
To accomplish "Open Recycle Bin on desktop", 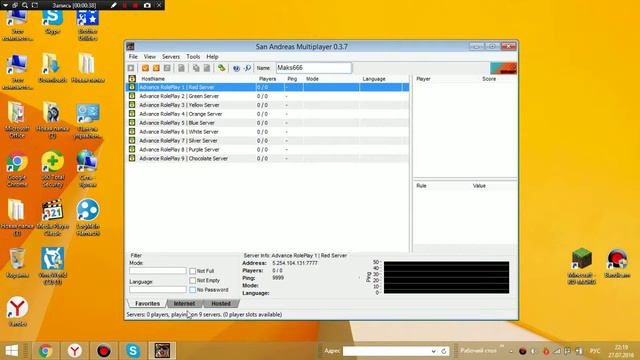I will [x=17, y=263].
